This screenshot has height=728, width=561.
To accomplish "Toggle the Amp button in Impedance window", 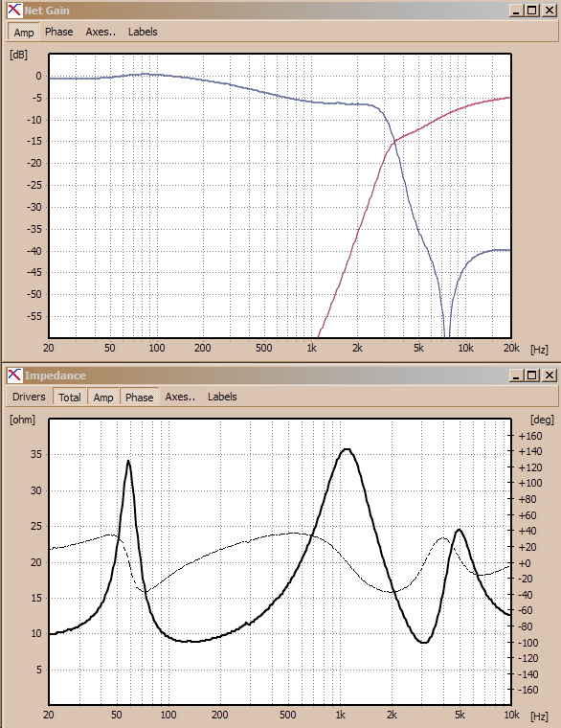I will [103, 397].
